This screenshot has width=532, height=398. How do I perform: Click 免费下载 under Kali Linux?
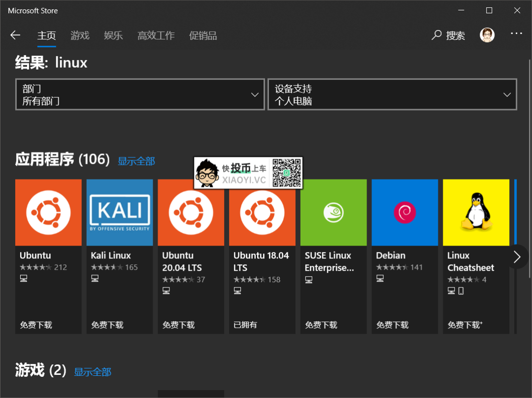pos(107,325)
